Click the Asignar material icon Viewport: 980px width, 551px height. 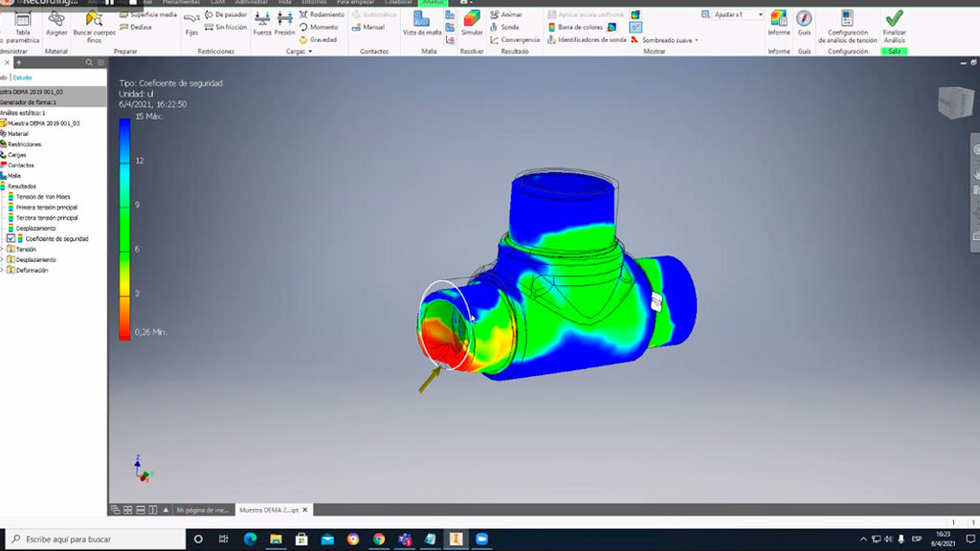click(56, 22)
